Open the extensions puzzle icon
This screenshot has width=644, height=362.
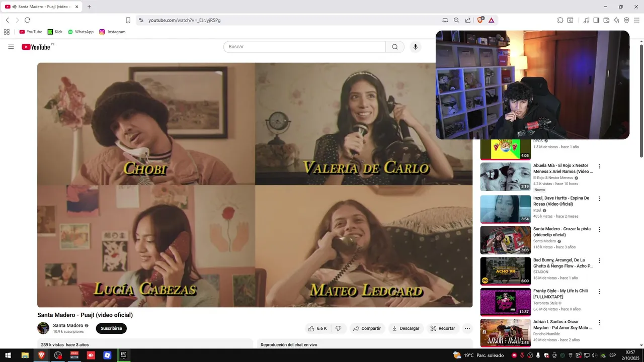point(560,20)
